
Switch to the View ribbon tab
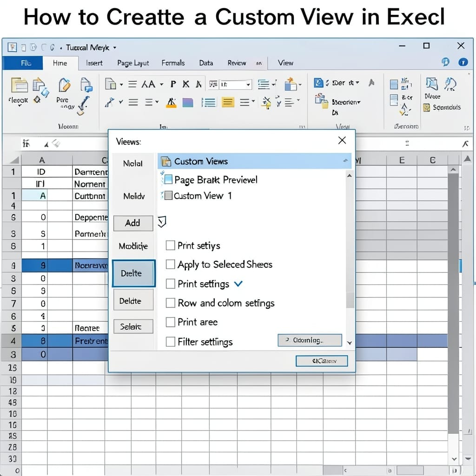point(285,63)
